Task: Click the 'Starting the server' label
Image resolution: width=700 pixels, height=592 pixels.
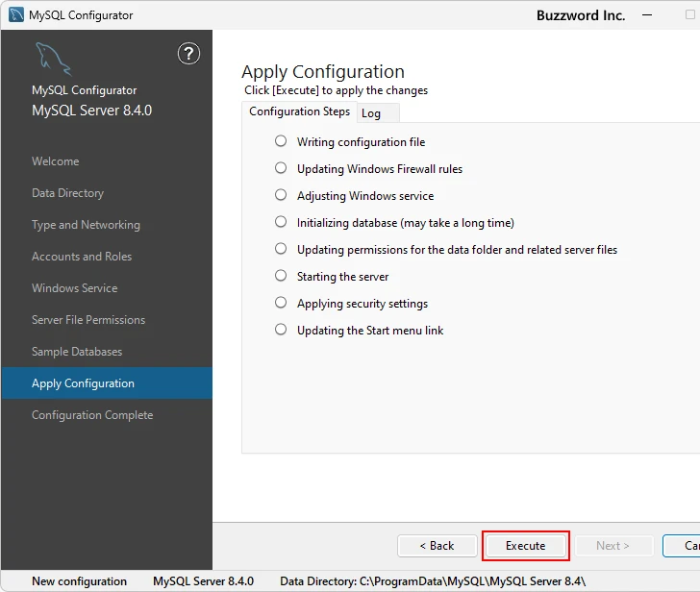Action: coord(343,277)
